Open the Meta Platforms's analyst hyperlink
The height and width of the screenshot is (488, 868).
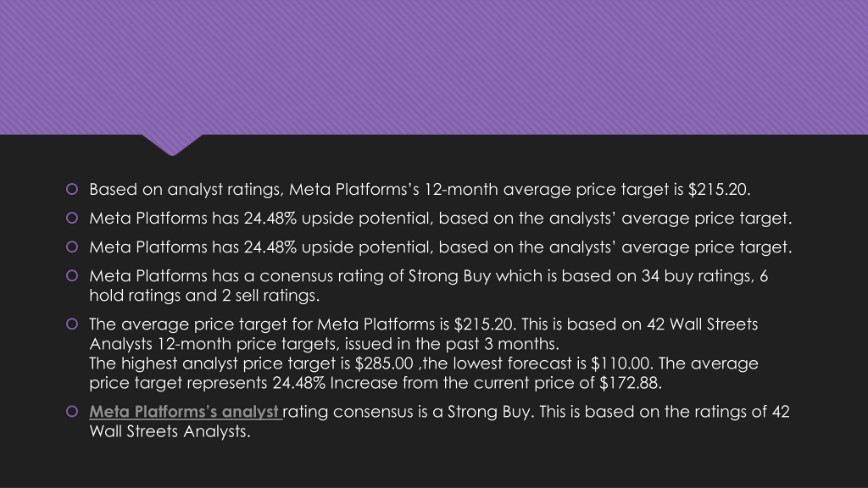[x=186, y=412]
